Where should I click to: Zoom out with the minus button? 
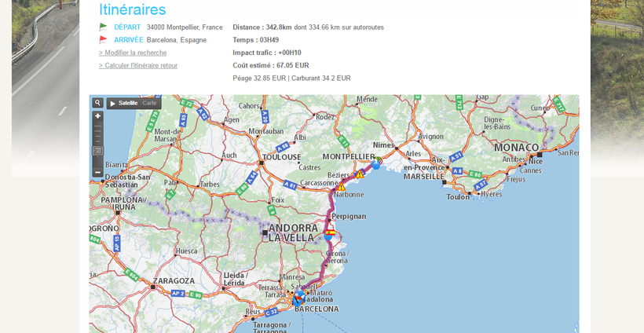pos(97,172)
